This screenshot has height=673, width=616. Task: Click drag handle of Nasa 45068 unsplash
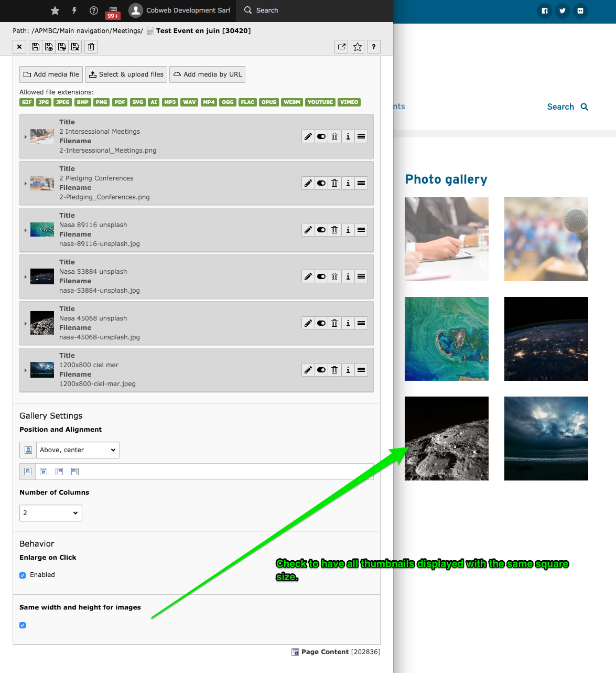(x=361, y=323)
